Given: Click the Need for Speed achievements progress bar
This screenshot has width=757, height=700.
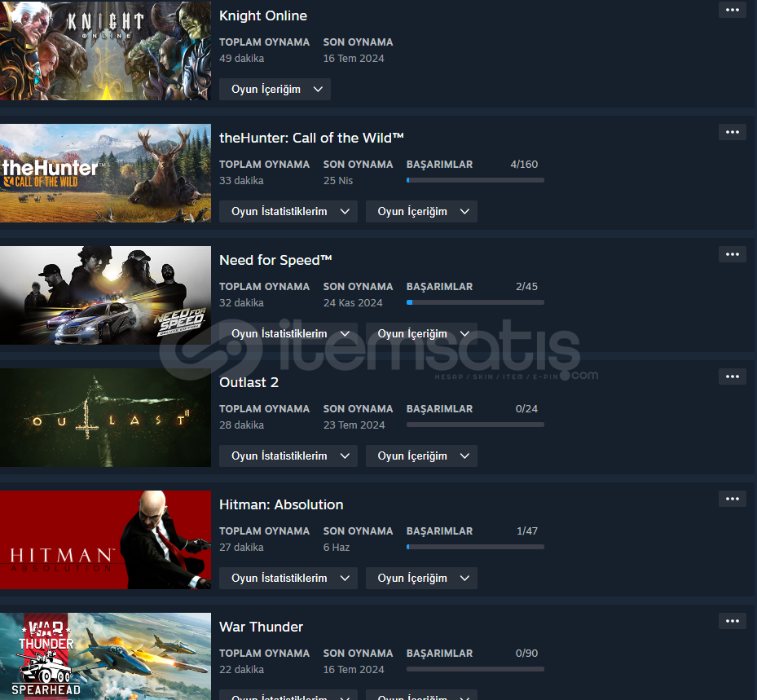Looking at the screenshot, I should (x=475, y=302).
